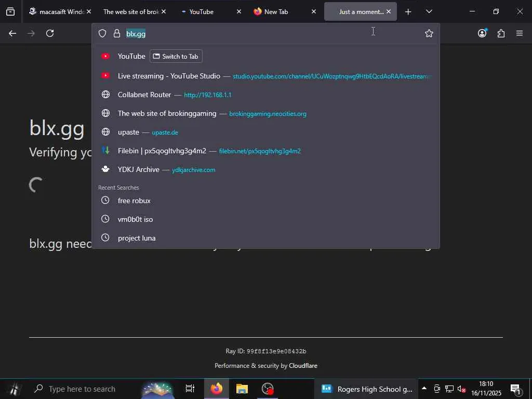Open Task View on taskbar
Image resolution: width=532 pixels, height=399 pixels.
[x=190, y=389]
